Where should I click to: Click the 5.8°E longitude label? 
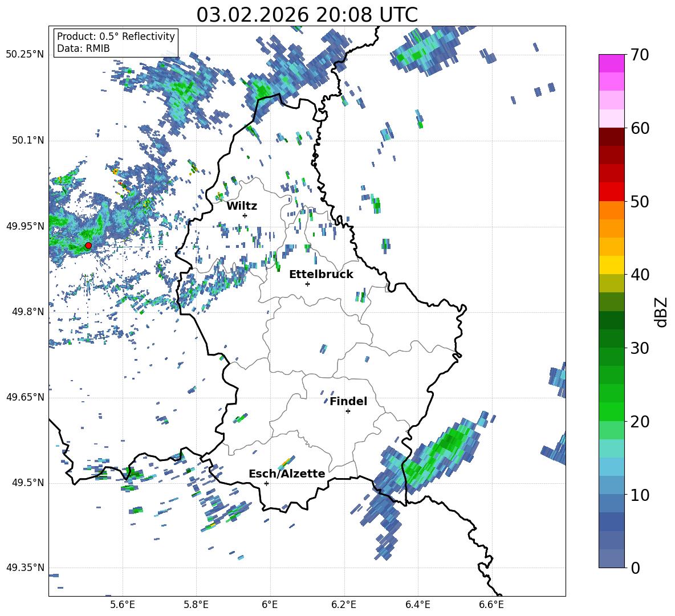[x=196, y=605]
